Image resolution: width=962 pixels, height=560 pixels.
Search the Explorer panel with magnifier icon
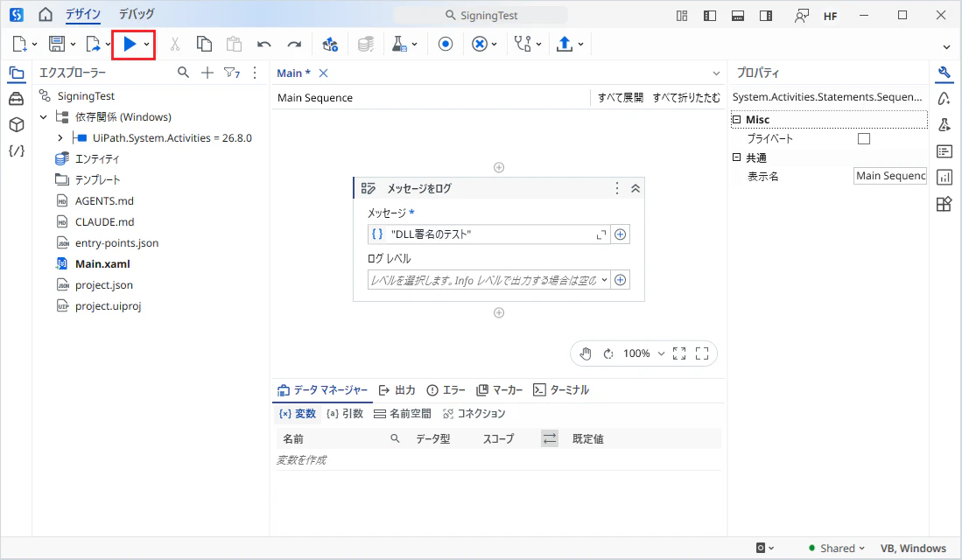point(183,73)
